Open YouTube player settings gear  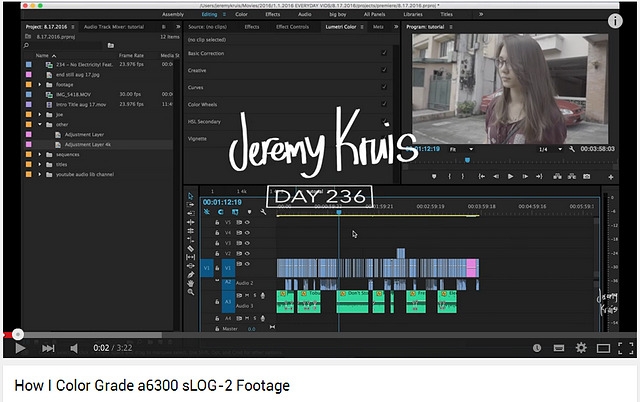(581, 348)
